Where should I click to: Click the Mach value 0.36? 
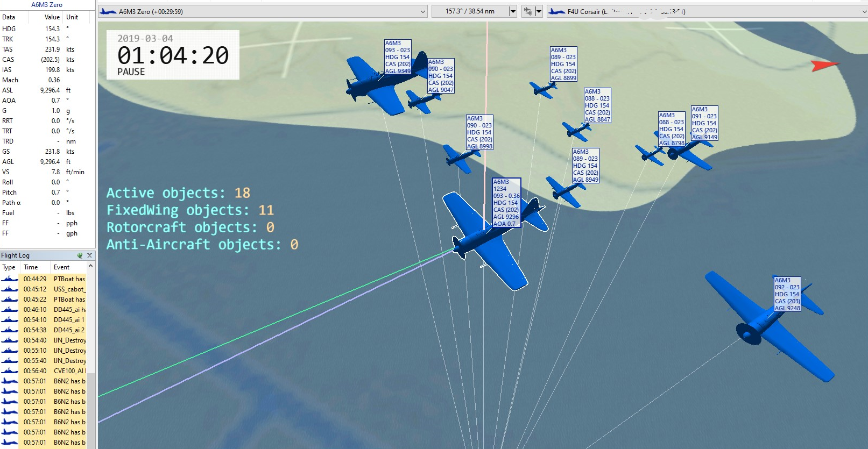point(54,80)
